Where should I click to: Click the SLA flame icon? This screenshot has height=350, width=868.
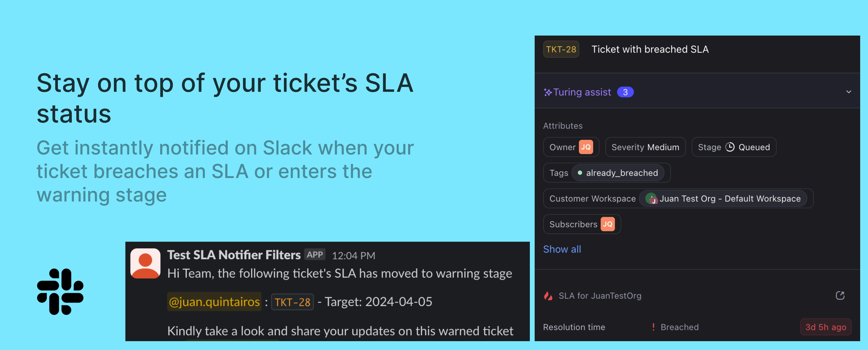pyautogui.click(x=548, y=296)
